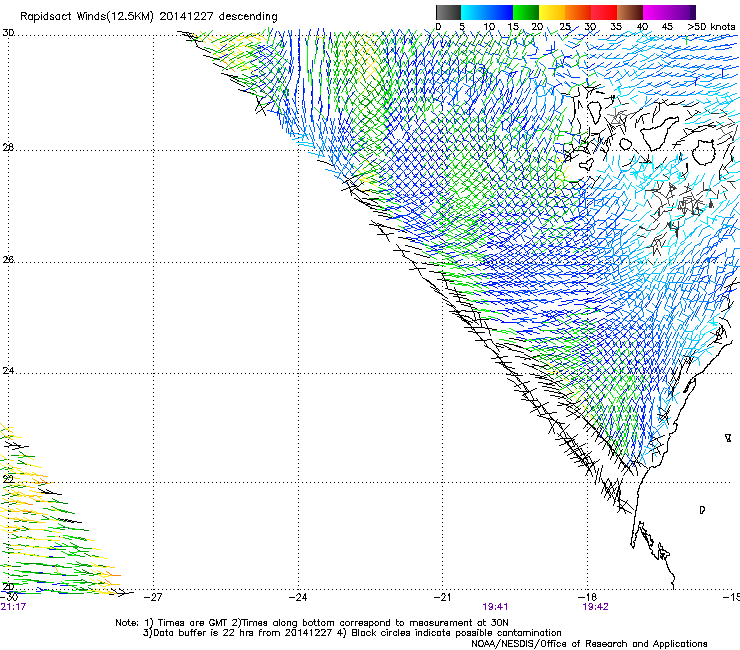Click the Rapidscat Winds title text
Viewport: 740px width, 650px height.
149,17
